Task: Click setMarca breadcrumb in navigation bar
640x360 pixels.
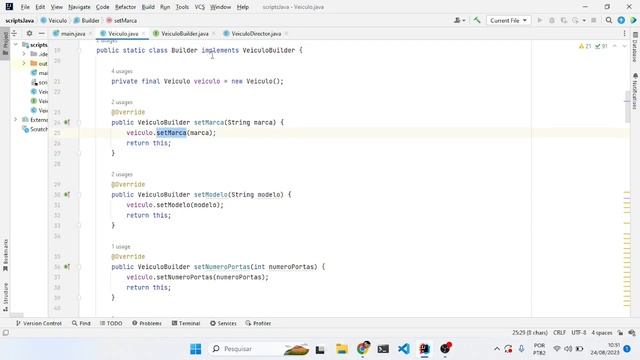Action: 122,20
